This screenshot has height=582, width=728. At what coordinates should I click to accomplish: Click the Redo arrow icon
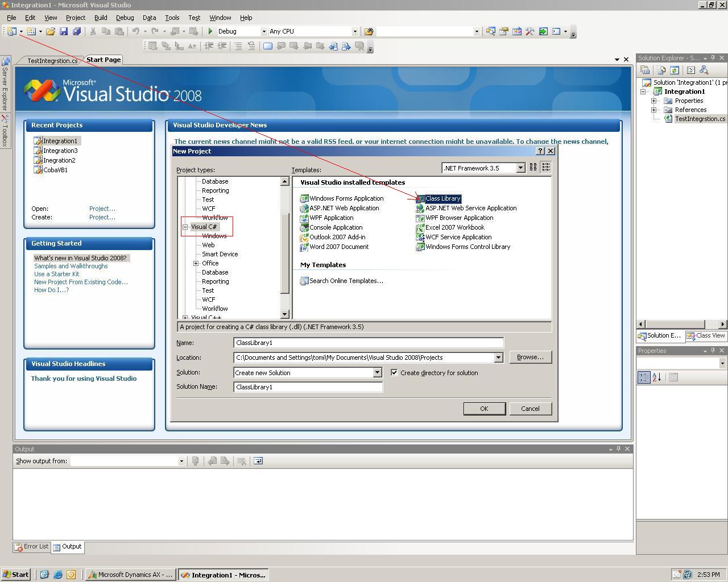pos(155,31)
